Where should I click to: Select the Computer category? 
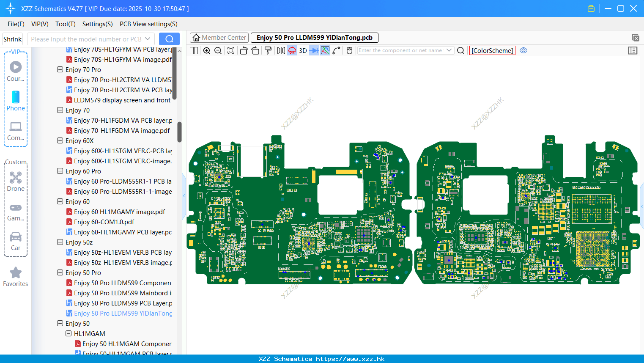16,131
